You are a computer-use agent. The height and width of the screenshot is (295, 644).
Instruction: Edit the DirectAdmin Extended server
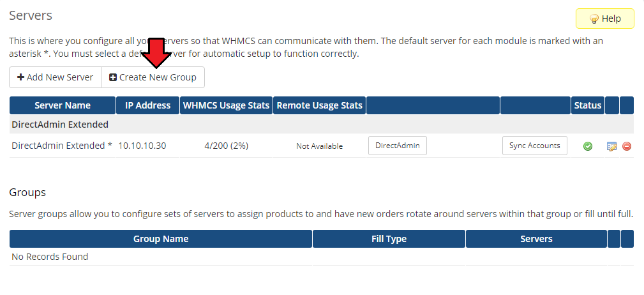pyautogui.click(x=612, y=146)
